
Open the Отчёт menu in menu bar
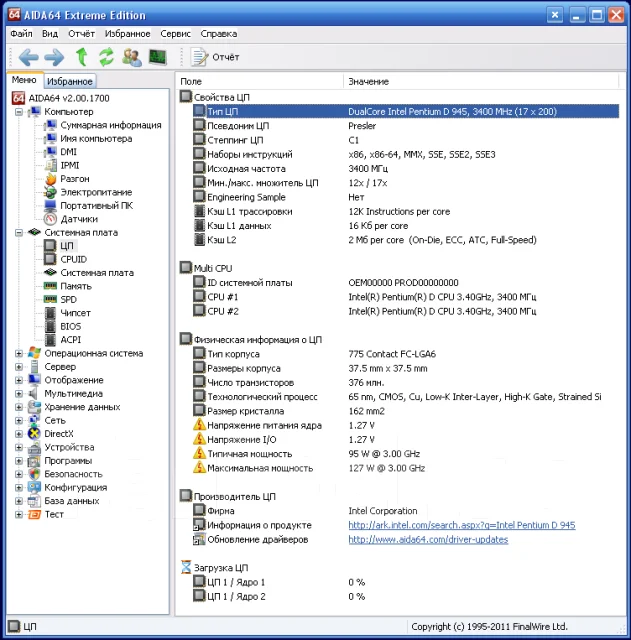coord(81,33)
